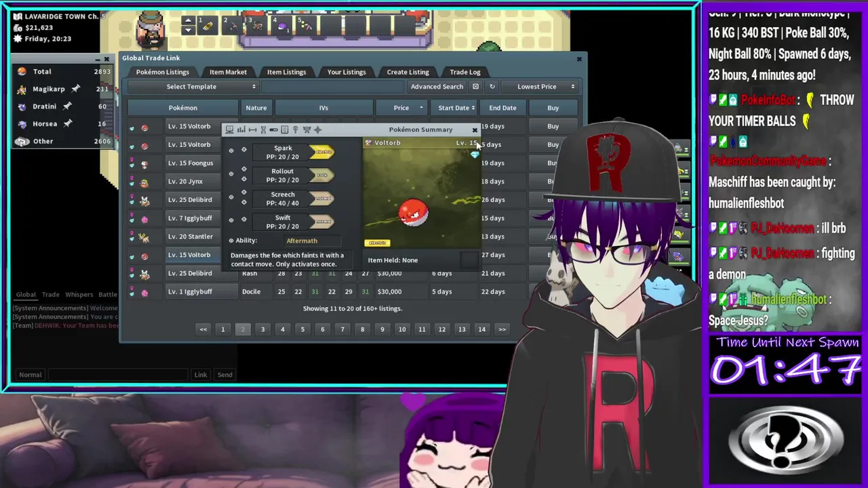Switch to the Item Market tab
This screenshot has height=488, width=868.
click(228, 72)
